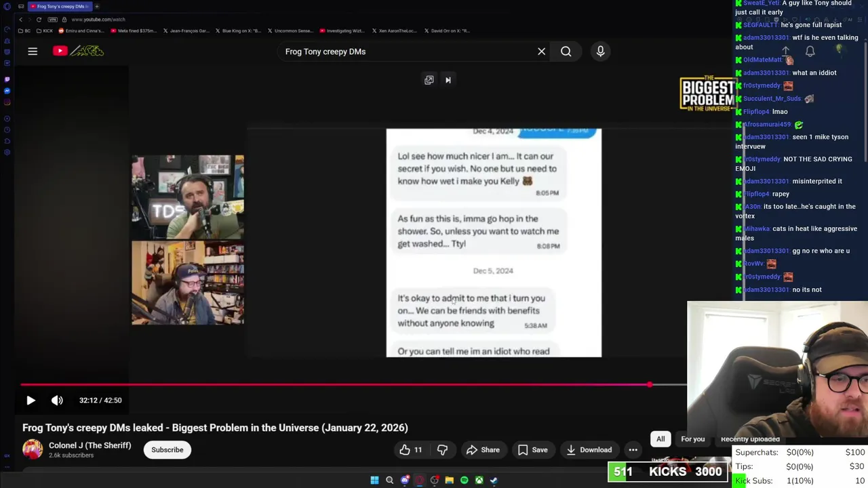Dislike the video with thumbs down
The height and width of the screenshot is (488, 868).
(x=442, y=450)
